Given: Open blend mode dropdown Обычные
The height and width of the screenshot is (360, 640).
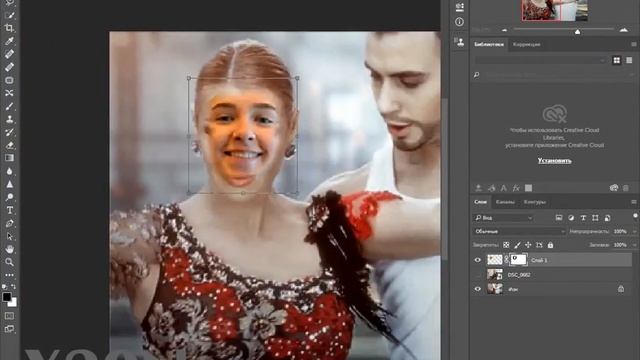Looking at the screenshot, I should coord(519,231).
